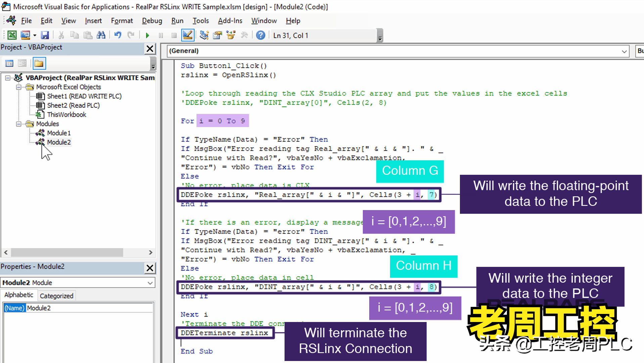644x363 pixels.
Task: Toggle Folders view in Project panel
Action: pyautogui.click(x=39, y=63)
